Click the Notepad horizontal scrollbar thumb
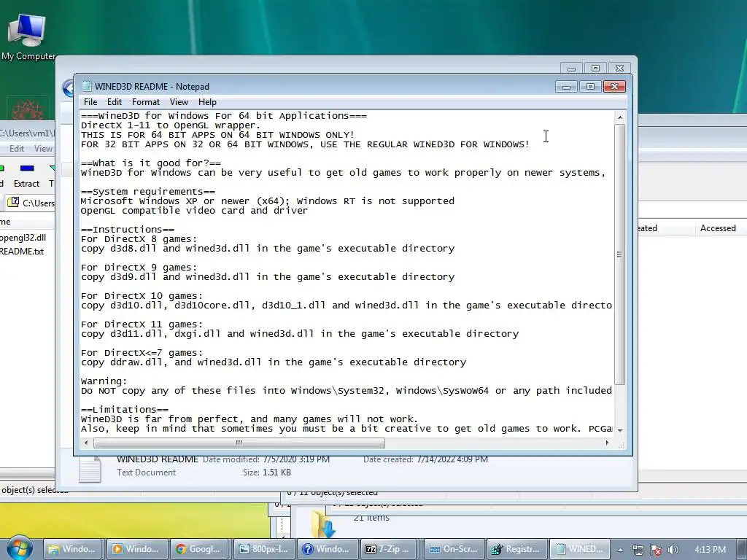 coord(239,443)
